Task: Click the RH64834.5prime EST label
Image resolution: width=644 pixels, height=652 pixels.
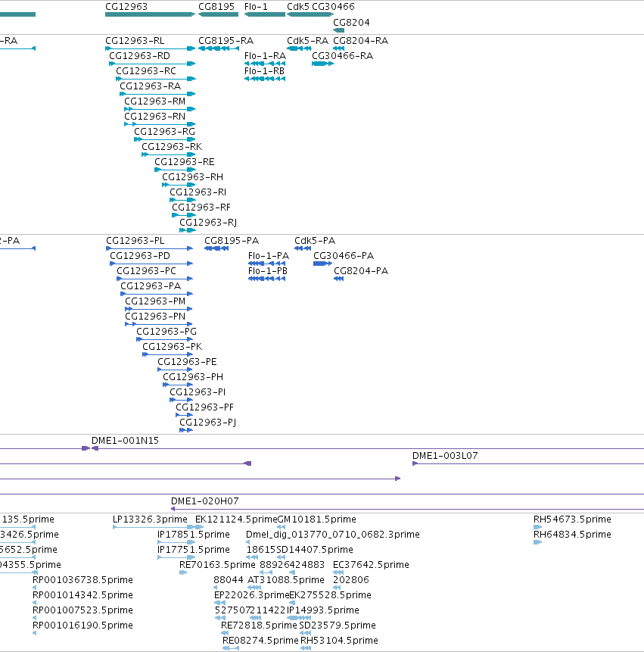Action: (572, 535)
